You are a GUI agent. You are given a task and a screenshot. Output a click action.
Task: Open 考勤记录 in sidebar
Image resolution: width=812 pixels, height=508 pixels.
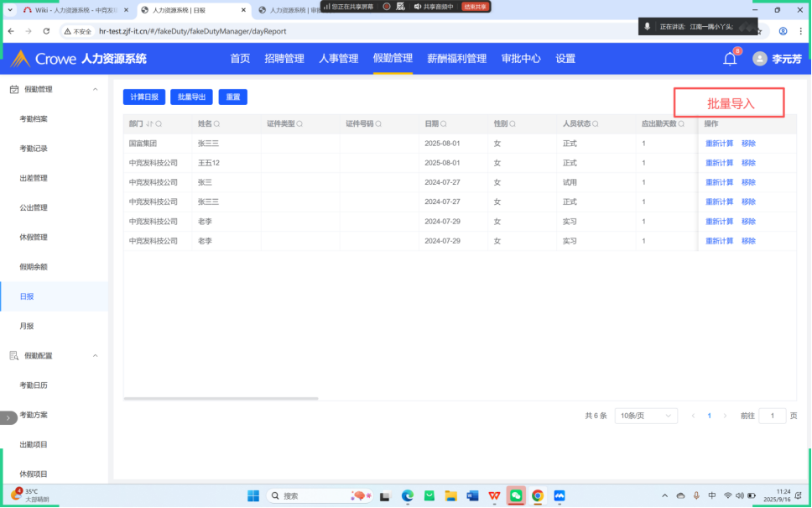[34, 149]
